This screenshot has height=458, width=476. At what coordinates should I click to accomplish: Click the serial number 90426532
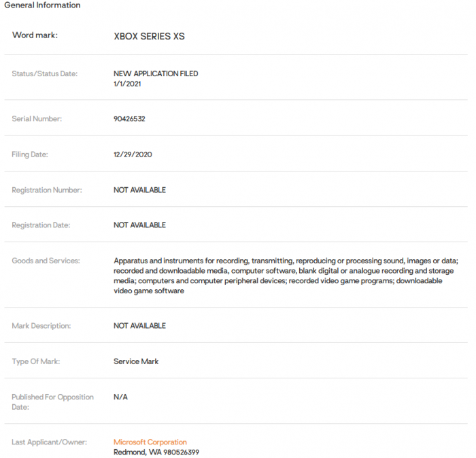tap(129, 119)
